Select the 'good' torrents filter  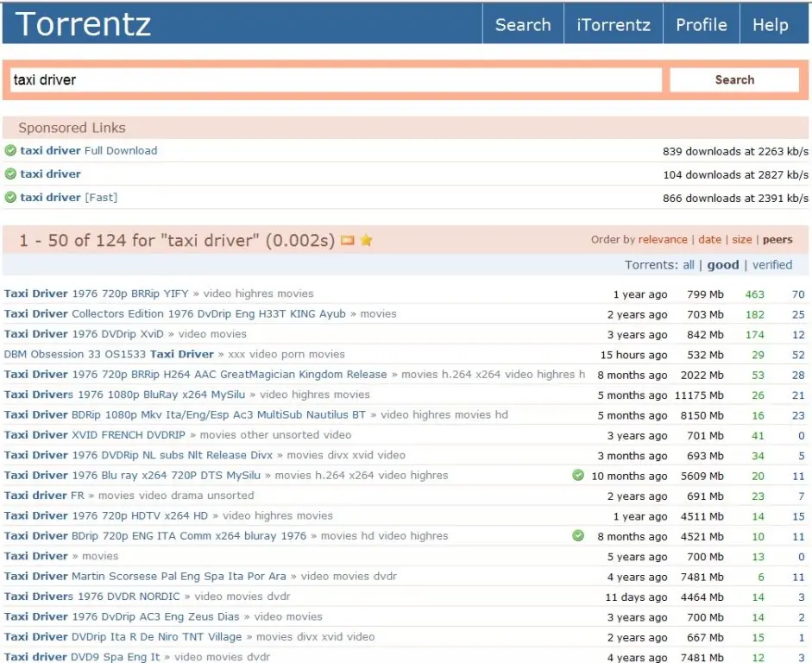[723, 265]
